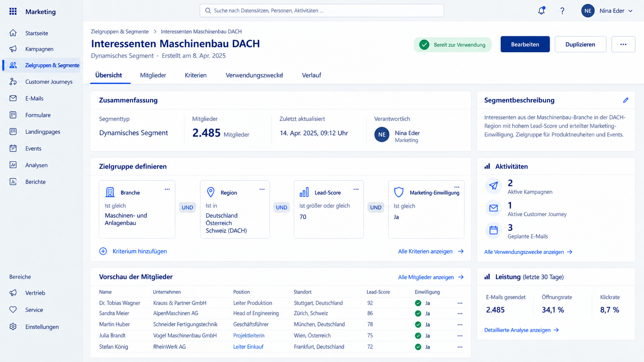Open row menu for Stefan König
This screenshot has width=644, height=362.
coord(460,347)
